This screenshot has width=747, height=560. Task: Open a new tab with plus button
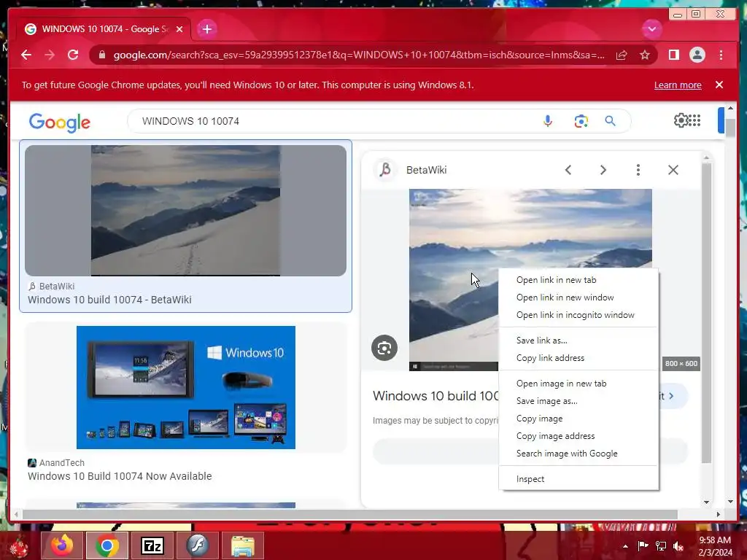click(x=206, y=29)
